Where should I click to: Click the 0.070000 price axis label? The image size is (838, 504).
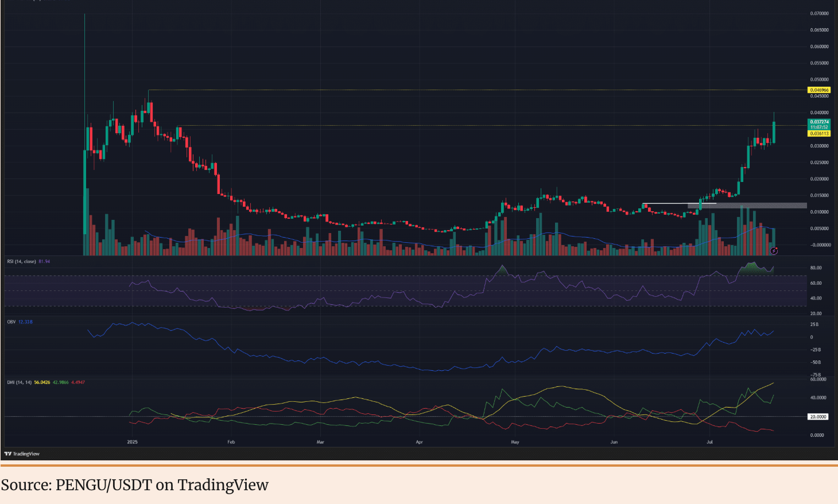[819, 13]
